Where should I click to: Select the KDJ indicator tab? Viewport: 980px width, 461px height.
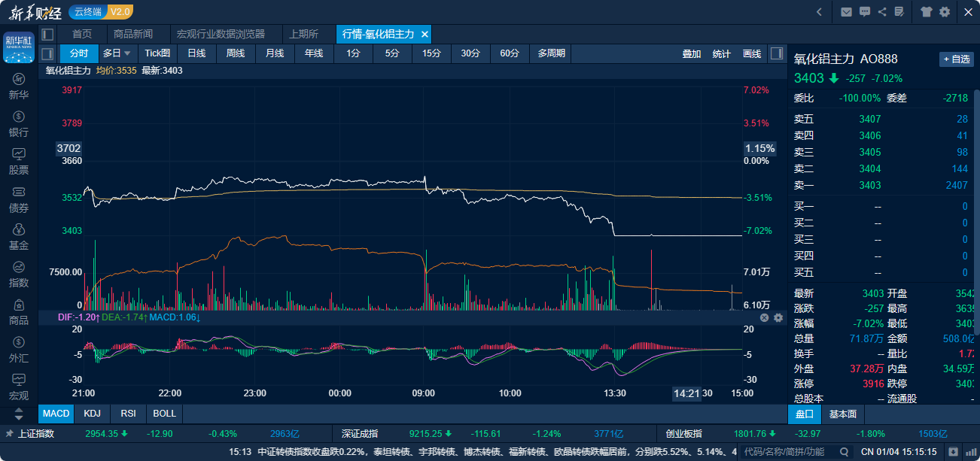(x=93, y=414)
